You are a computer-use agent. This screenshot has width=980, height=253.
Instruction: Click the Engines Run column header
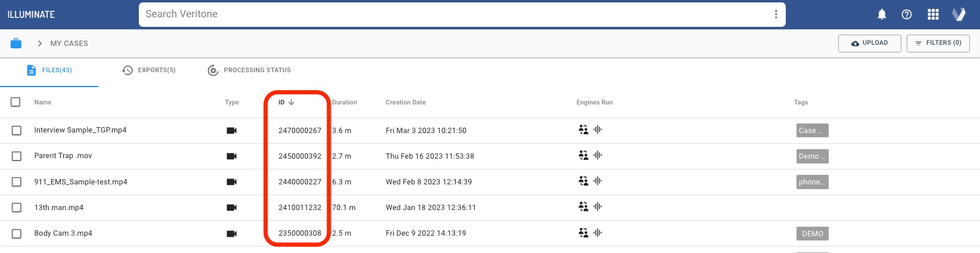[595, 103]
